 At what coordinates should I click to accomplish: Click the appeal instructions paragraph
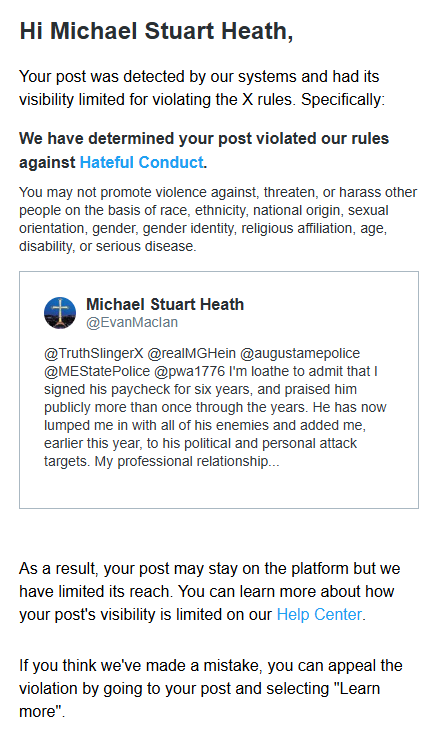[210, 689]
